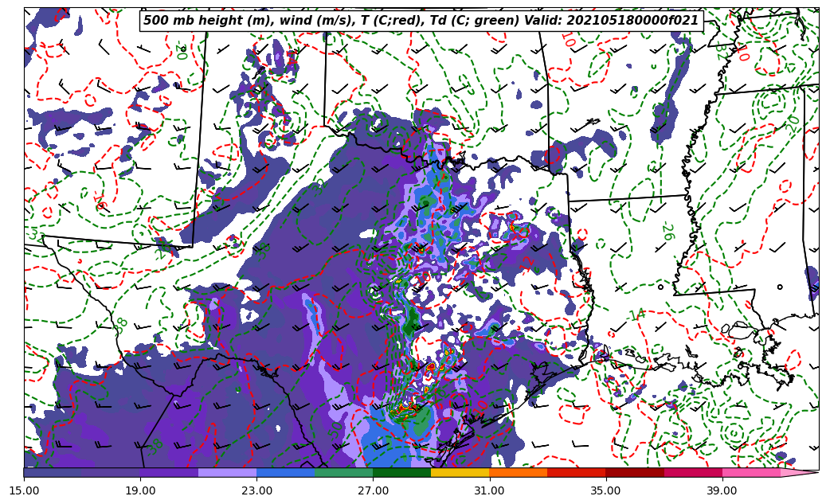This screenshot has height=504, width=826.
Task: Click the green -14 contour label
Action: (635, 315)
